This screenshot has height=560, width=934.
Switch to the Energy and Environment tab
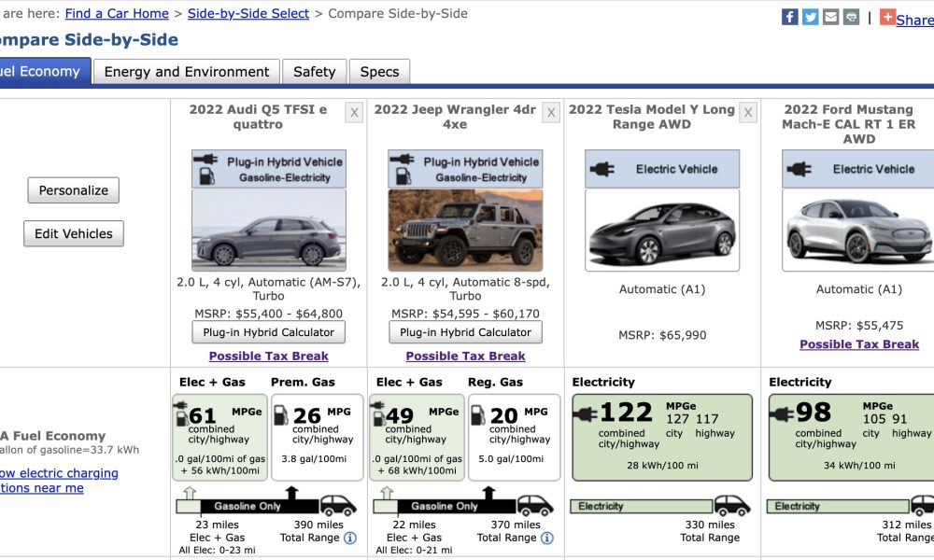point(187,72)
